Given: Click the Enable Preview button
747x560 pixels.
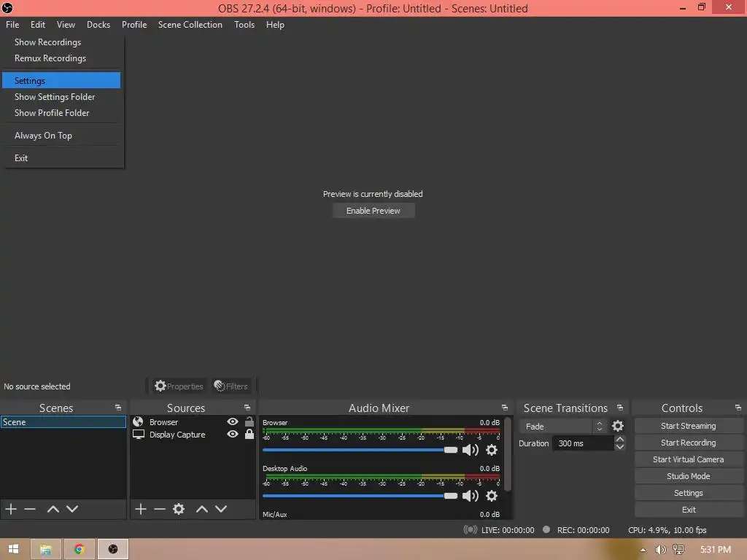Looking at the screenshot, I should tap(373, 211).
